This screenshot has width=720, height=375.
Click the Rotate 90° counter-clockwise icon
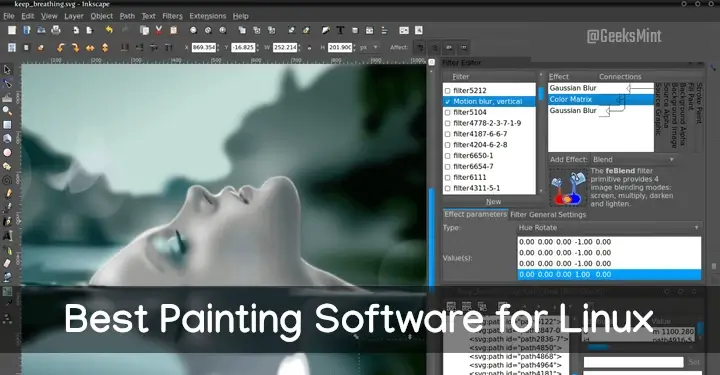61,47
